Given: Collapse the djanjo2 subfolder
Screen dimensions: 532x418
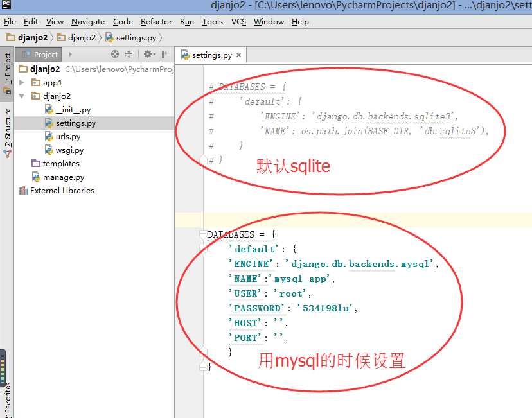Looking at the screenshot, I should click(22, 96).
